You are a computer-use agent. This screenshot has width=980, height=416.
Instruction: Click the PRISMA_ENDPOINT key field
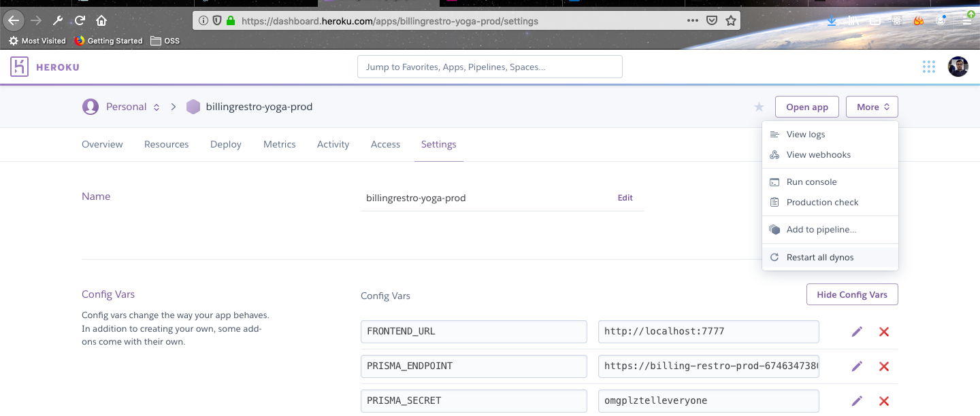474,366
